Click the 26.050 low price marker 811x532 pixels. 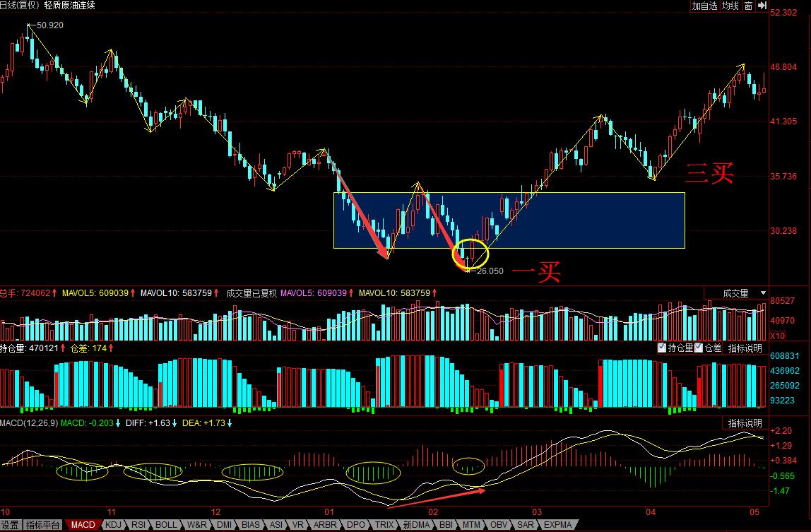(490, 271)
